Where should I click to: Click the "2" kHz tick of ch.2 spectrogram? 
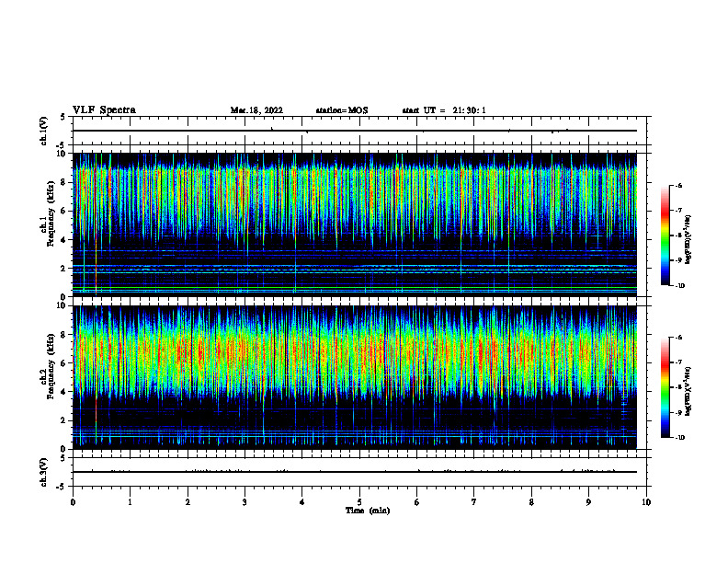point(63,420)
